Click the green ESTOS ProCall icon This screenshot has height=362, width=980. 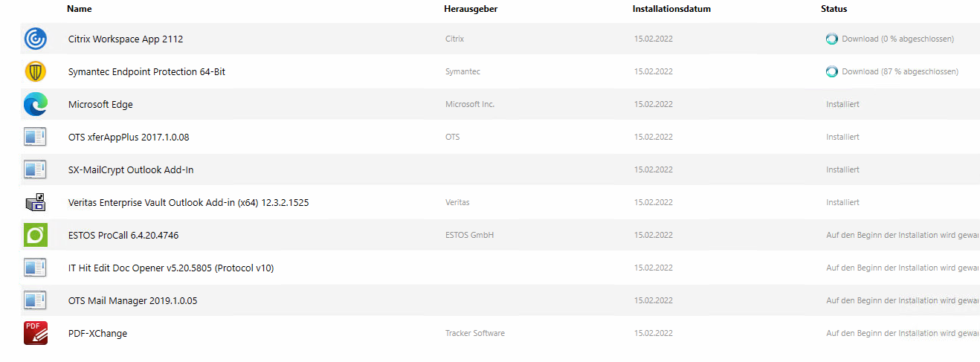click(x=36, y=235)
